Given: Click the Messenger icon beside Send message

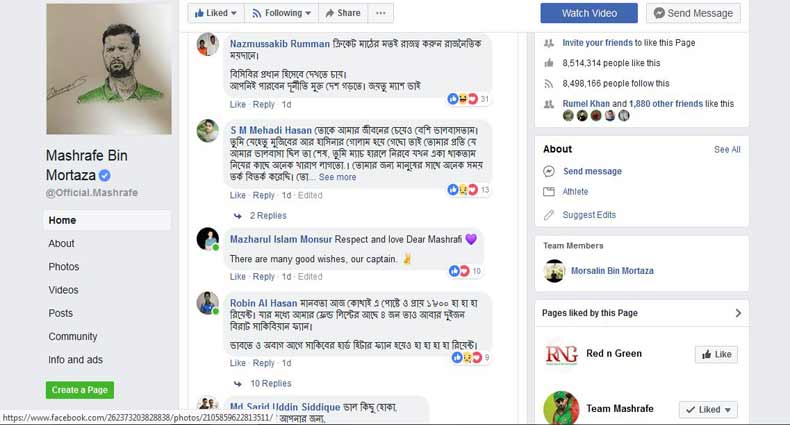Looking at the screenshot, I should tap(549, 171).
